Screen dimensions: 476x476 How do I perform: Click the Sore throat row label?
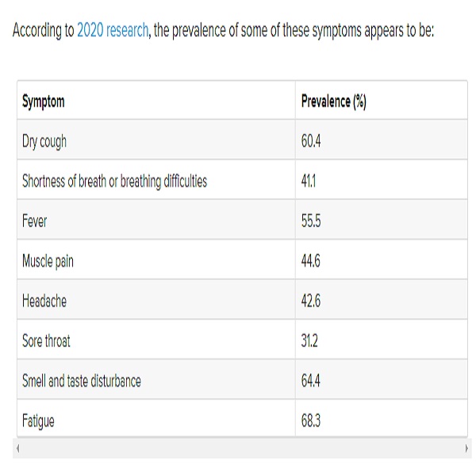click(x=46, y=341)
